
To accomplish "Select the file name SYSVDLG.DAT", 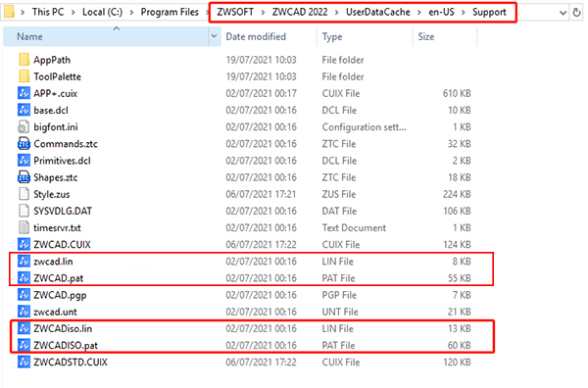I will 63,211.
